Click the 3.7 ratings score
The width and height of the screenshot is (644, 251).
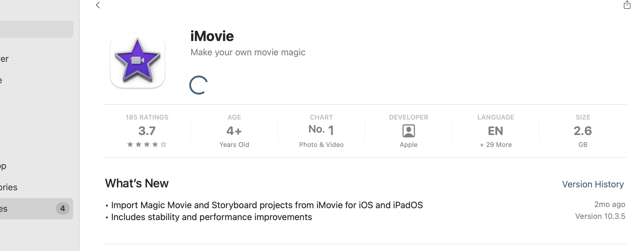coord(147,131)
